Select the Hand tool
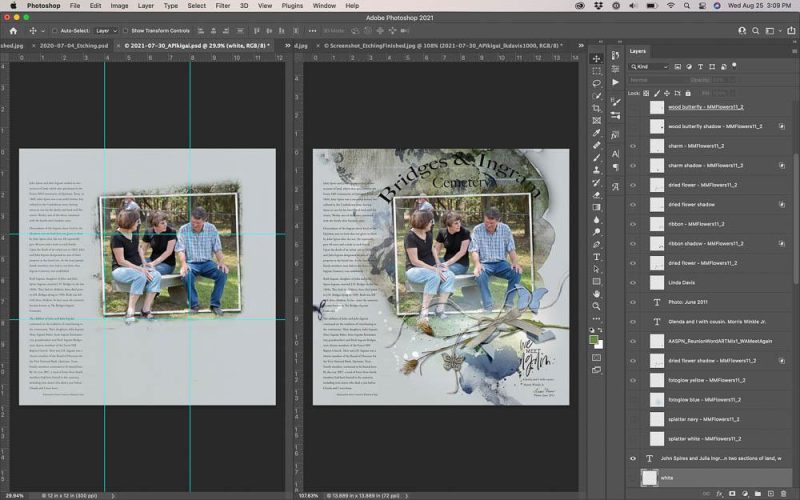 click(596, 294)
